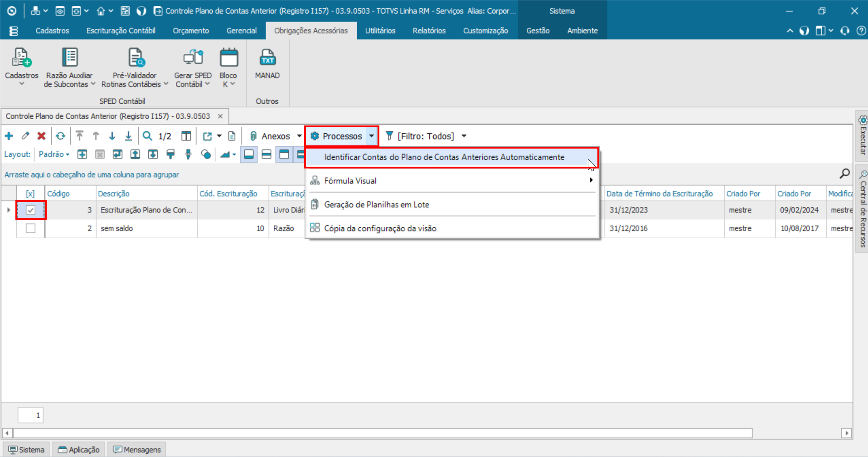Click the red X delete-record icon

pyautogui.click(x=41, y=136)
